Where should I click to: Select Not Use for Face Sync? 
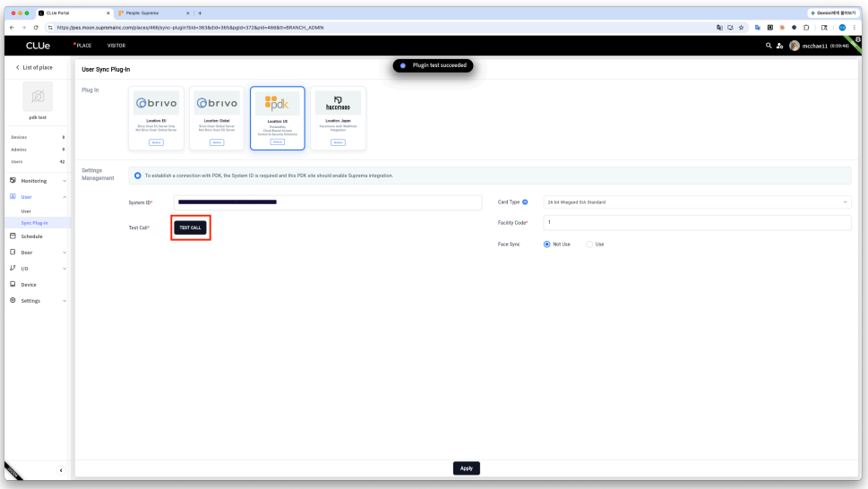click(x=547, y=244)
